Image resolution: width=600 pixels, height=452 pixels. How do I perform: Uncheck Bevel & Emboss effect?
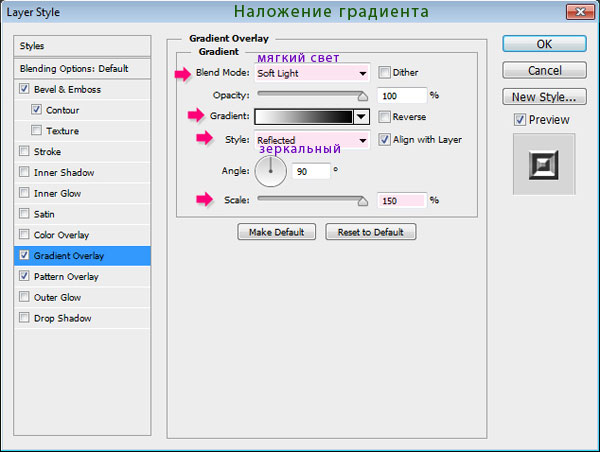[24, 89]
